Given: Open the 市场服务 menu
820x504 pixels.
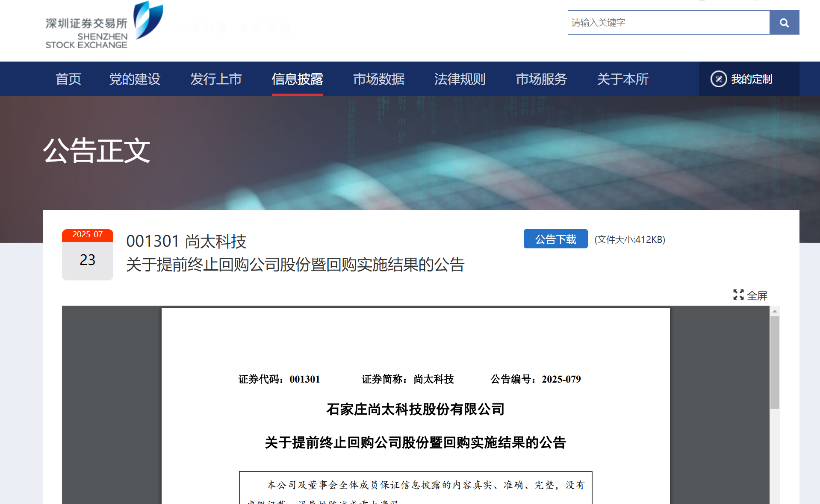Looking at the screenshot, I should 541,79.
